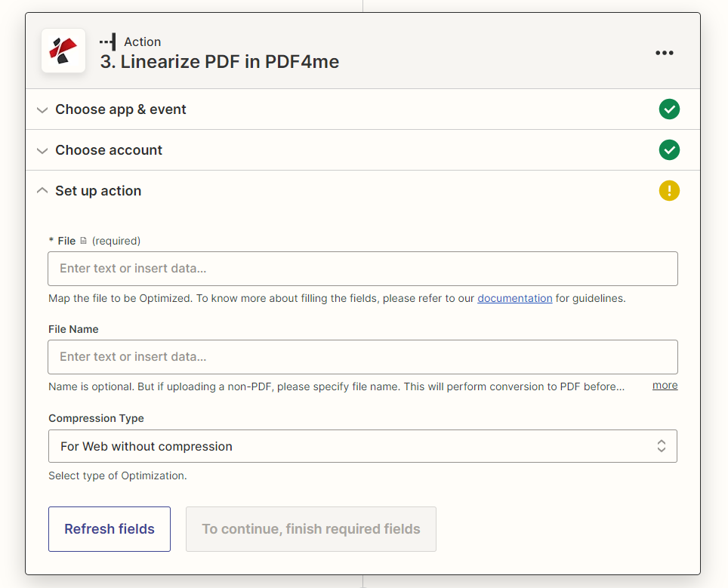Screen dimensions: 728x588
Task: Open the three-dot step options menu
Action: tap(665, 53)
